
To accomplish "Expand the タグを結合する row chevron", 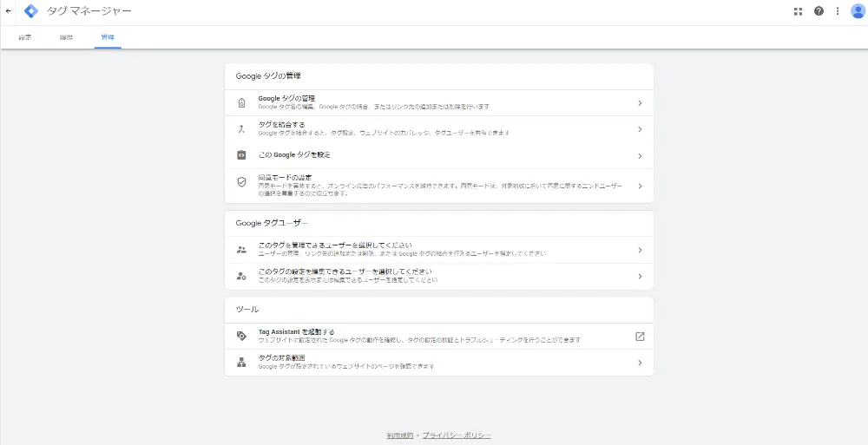I will pyautogui.click(x=640, y=129).
